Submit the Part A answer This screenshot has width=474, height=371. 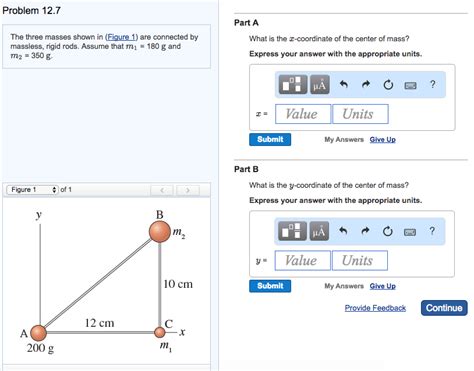click(270, 139)
